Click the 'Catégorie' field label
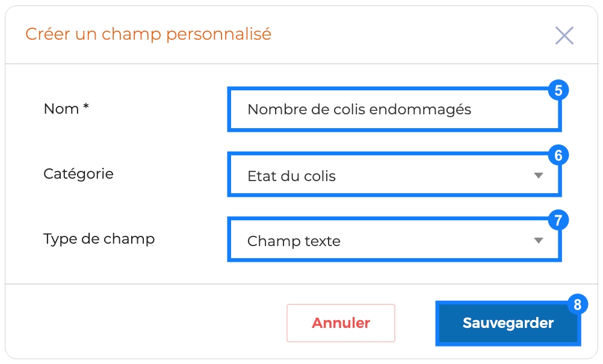This screenshot has height=364, width=603. 78,174
